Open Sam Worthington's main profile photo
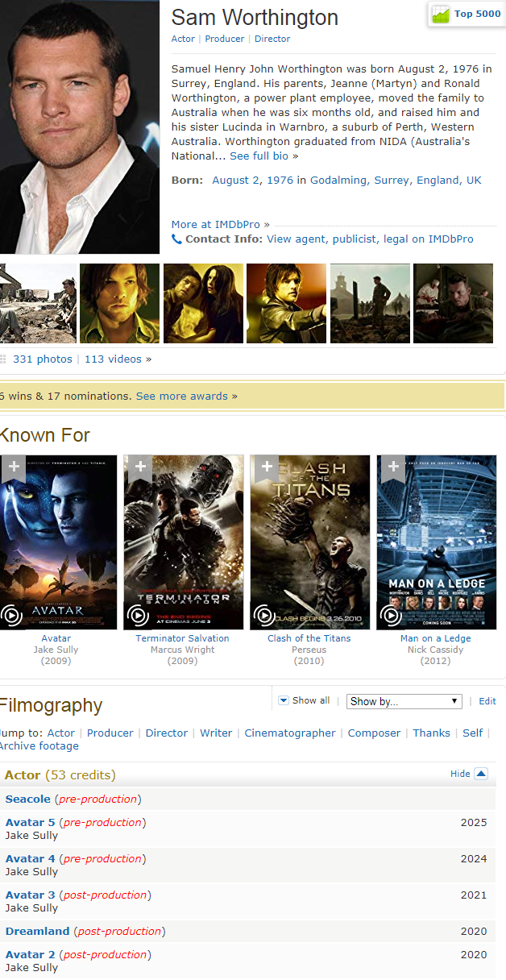 click(80, 127)
